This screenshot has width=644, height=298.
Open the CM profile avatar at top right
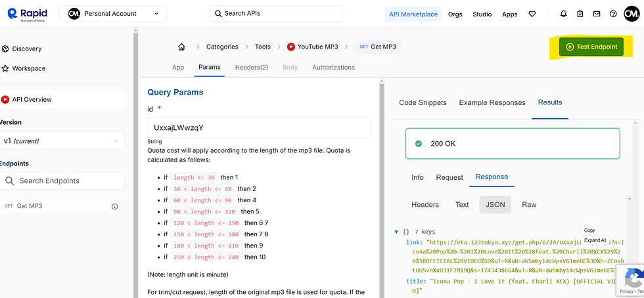click(x=632, y=14)
